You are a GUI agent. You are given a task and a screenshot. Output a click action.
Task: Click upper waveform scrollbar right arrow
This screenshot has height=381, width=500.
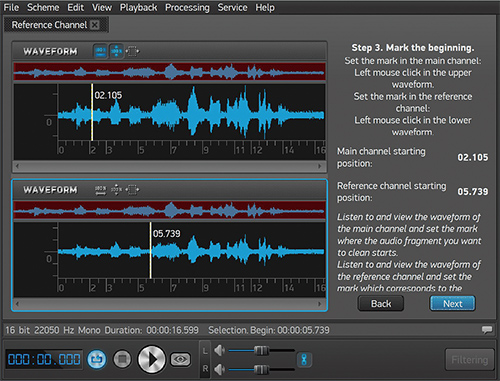pos(319,166)
